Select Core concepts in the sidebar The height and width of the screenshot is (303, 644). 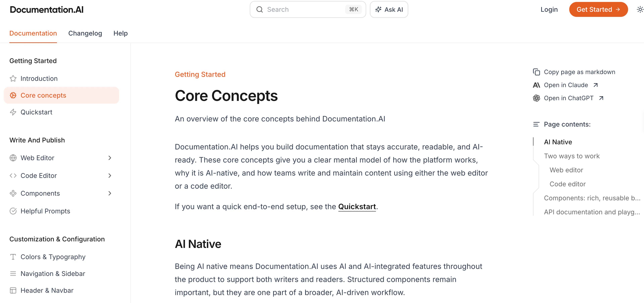tap(62, 95)
